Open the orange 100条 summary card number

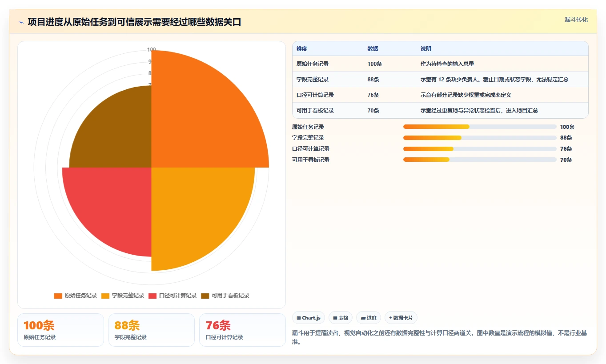coord(39,325)
